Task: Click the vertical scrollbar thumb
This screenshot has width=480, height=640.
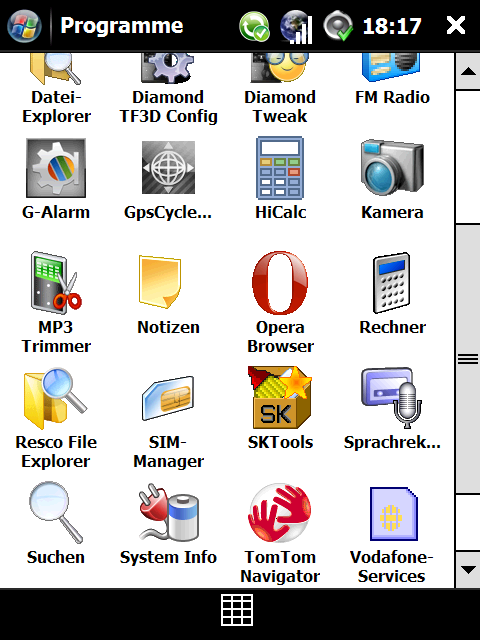Action: click(468, 359)
